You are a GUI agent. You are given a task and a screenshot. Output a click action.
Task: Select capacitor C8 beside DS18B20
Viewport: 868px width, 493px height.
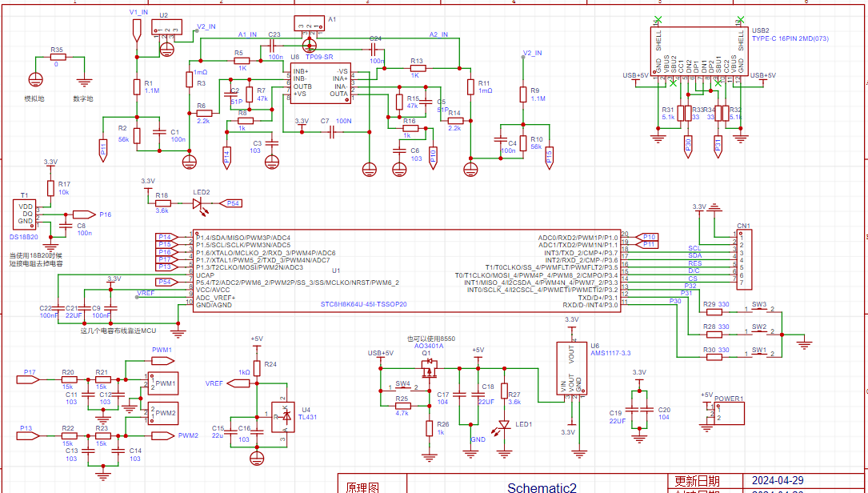pyautogui.click(x=66, y=225)
